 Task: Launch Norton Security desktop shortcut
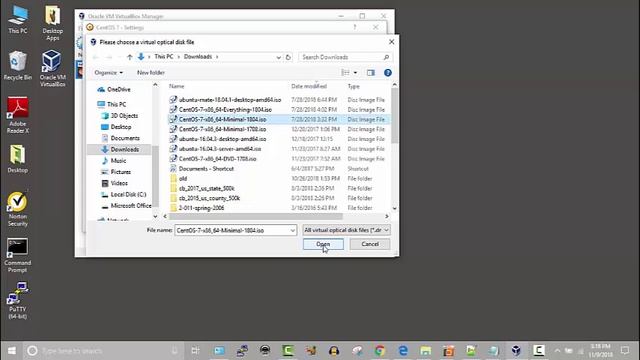coord(18,209)
